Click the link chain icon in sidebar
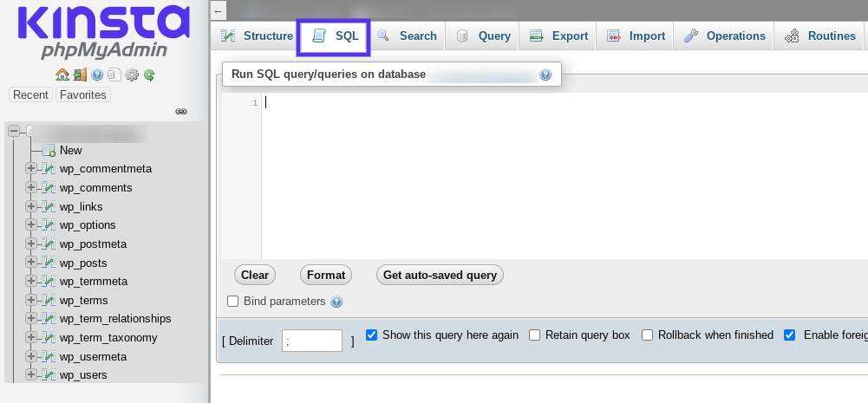This screenshot has width=868, height=403. point(181,112)
